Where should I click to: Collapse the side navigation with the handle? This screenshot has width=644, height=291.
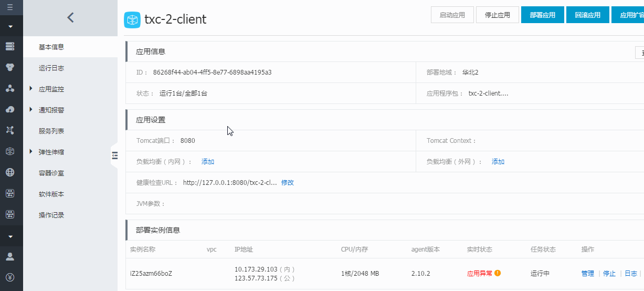point(114,155)
